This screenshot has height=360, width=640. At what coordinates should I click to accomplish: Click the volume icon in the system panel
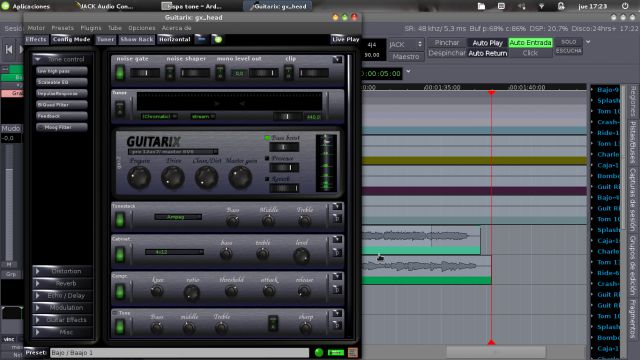522,6
